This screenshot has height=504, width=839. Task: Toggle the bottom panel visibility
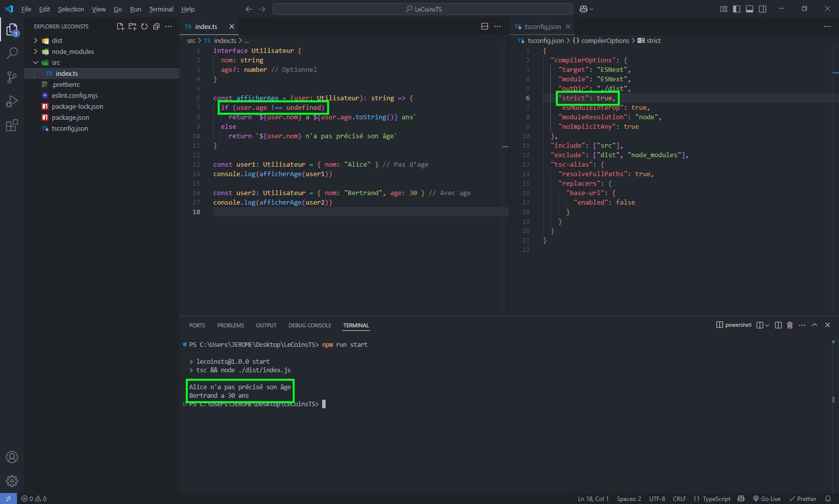pyautogui.click(x=750, y=9)
